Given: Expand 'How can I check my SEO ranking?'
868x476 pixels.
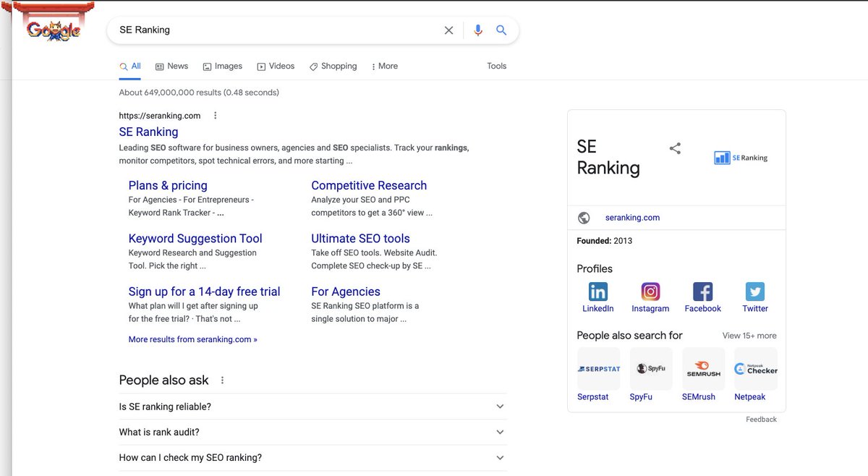Looking at the screenshot, I should coord(312,458).
